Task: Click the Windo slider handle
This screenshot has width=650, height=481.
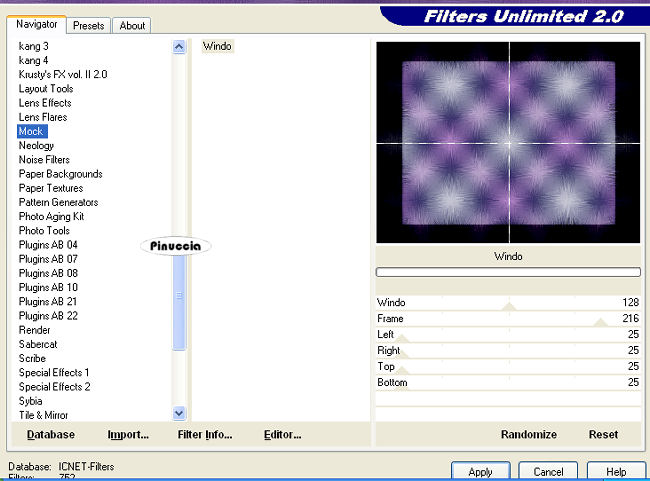Action: pyautogui.click(x=509, y=306)
